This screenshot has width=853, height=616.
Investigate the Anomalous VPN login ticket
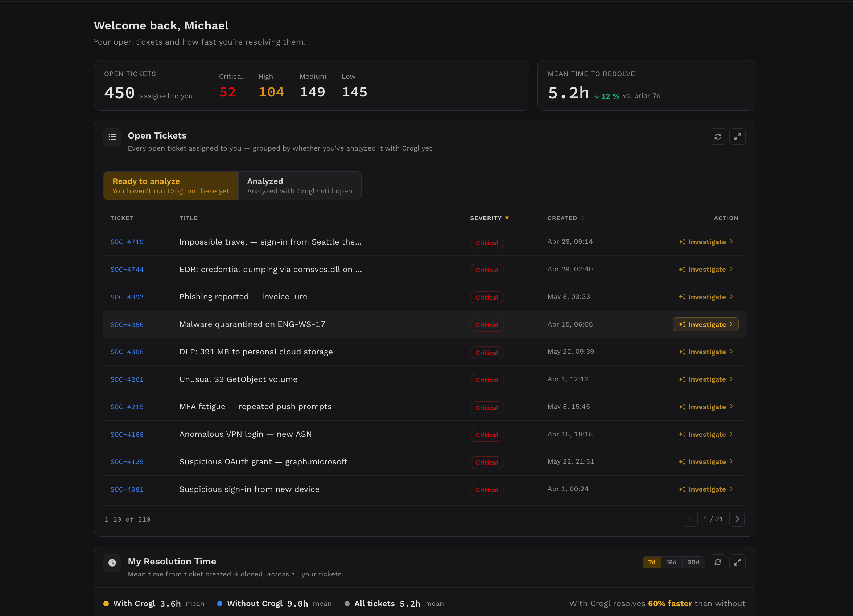point(705,434)
